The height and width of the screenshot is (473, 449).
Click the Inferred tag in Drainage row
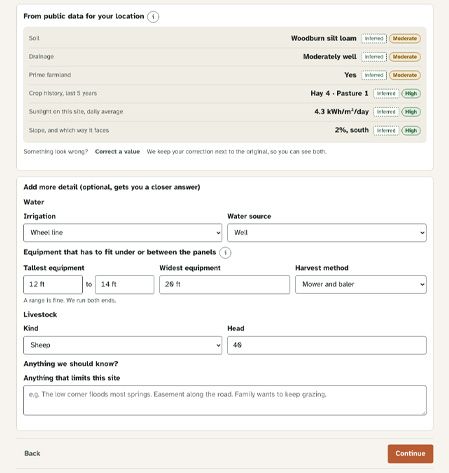(x=374, y=57)
